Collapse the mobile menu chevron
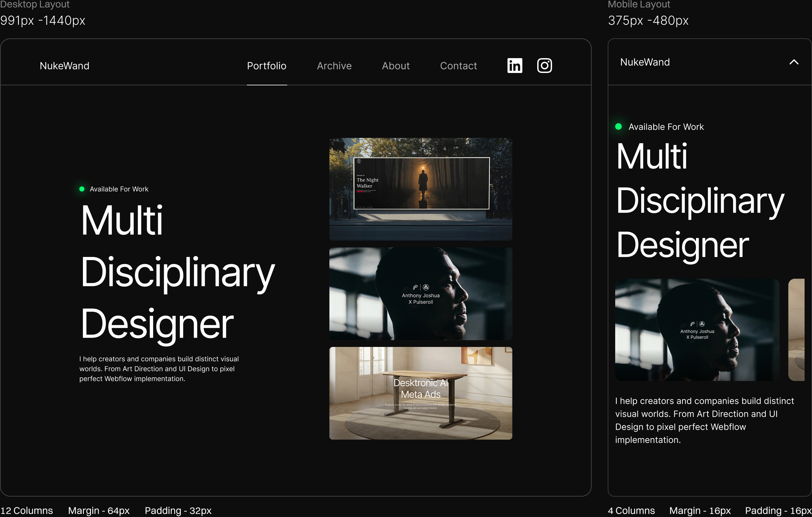812x517 pixels. click(794, 62)
